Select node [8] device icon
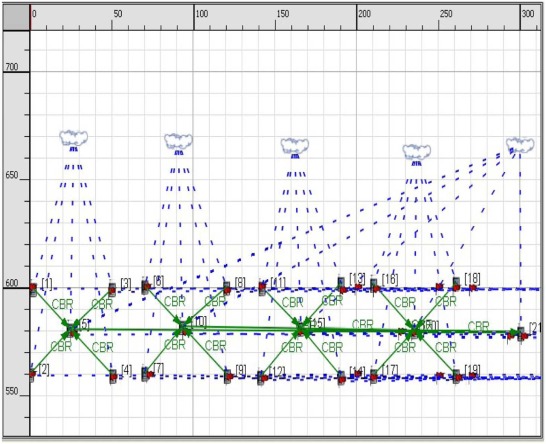 (x=227, y=289)
